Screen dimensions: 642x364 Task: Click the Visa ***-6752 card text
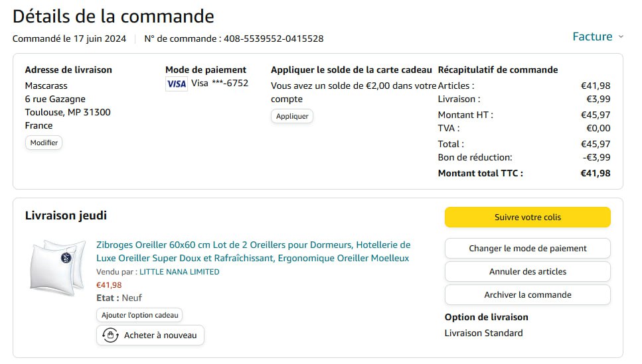tap(219, 84)
